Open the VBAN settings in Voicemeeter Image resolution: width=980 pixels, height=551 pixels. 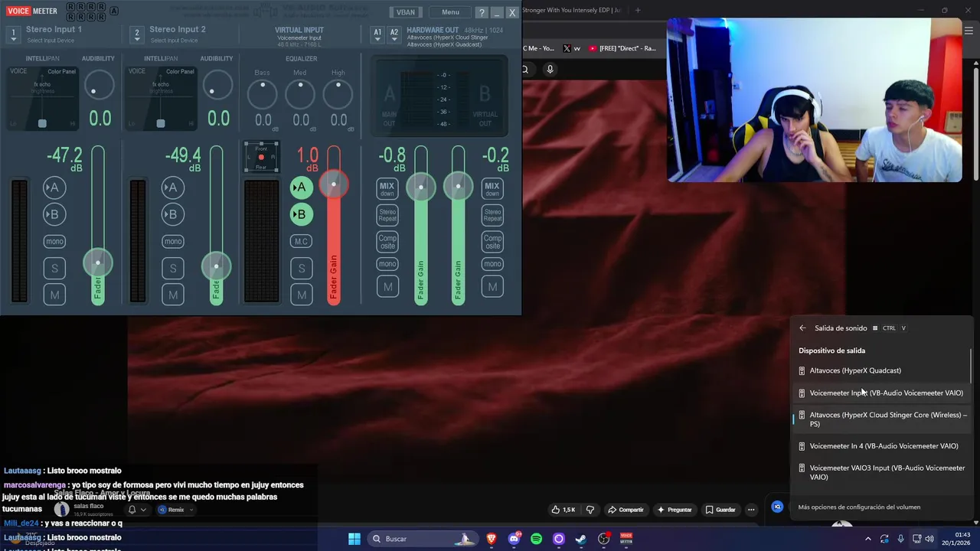[x=406, y=12]
